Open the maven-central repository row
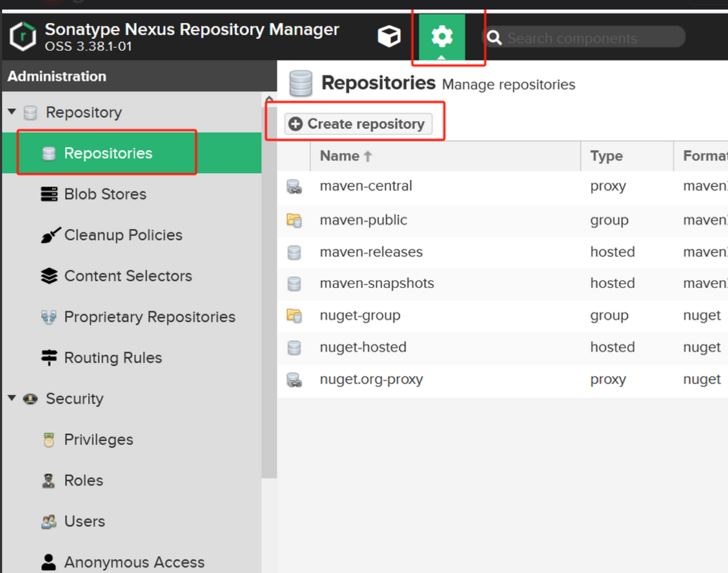Viewport: 728px width, 573px height. pyautogui.click(x=502, y=186)
